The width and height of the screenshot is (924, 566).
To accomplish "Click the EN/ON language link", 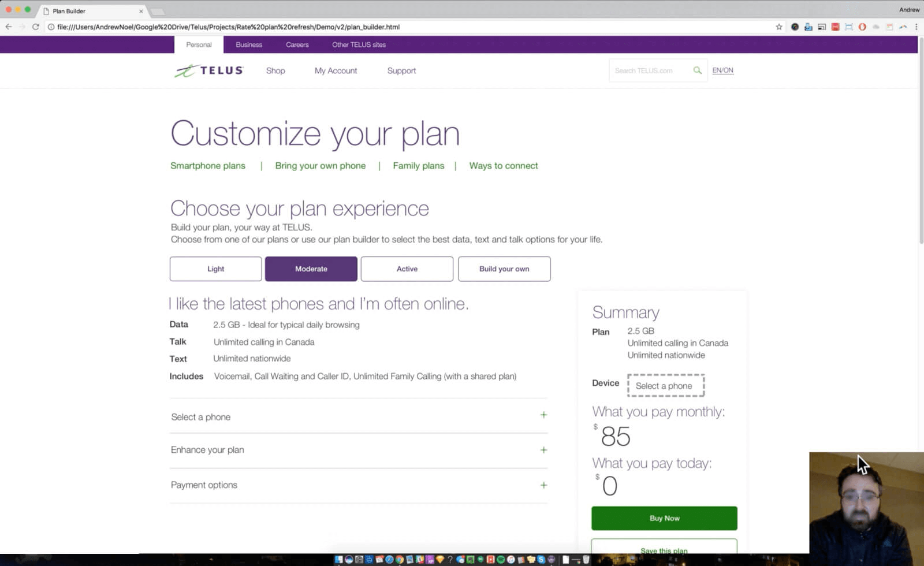I will click(722, 70).
